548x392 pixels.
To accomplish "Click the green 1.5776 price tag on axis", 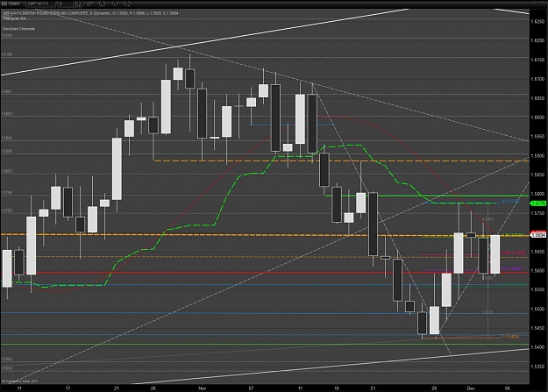I will click(x=538, y=203).
